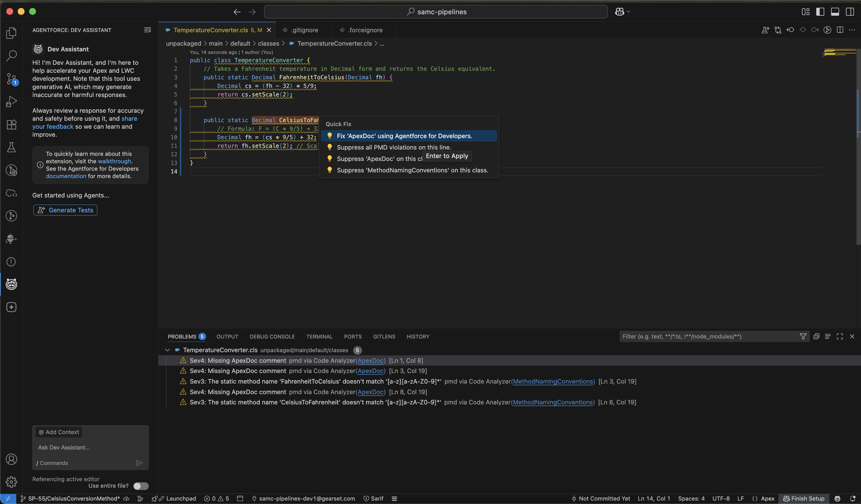Toggle primary side bar visibility
The width and height of the screenshot is (861, 504).
(x=820, y=12)
